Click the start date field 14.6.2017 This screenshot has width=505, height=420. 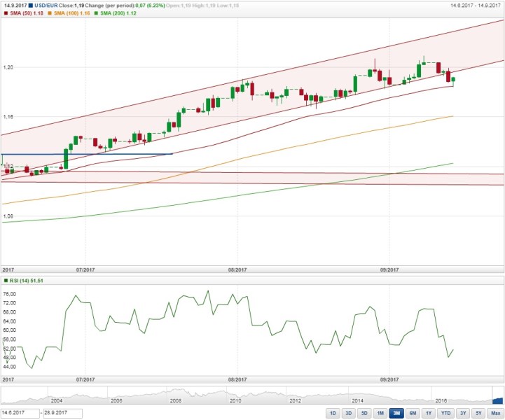[x=20, y=413]
